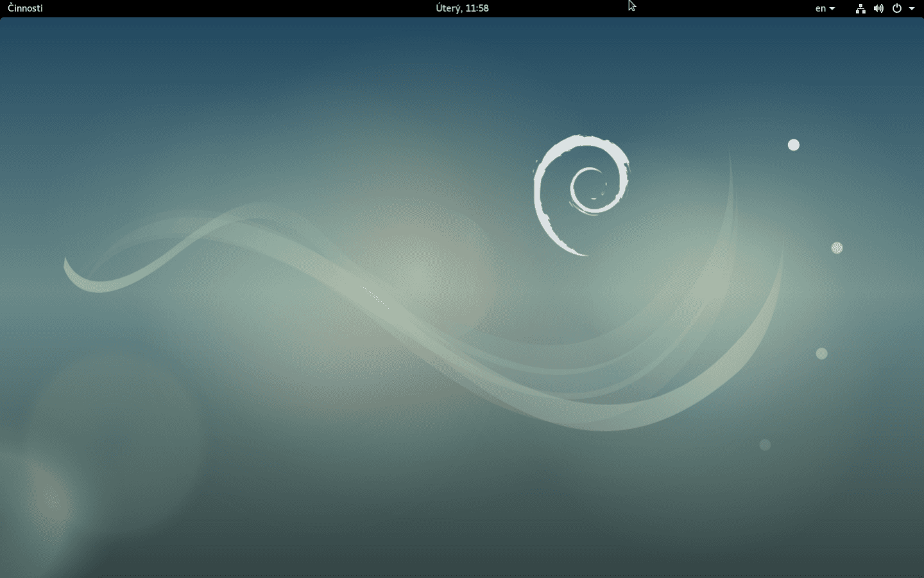Click the volume speaker icon
The image size is (924, 578).
[878, 8]
